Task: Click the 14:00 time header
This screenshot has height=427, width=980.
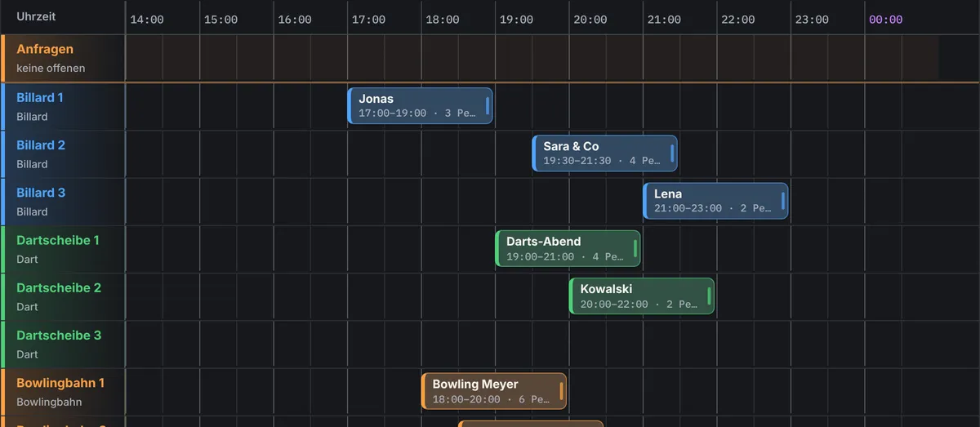Action: pos(147,20)
